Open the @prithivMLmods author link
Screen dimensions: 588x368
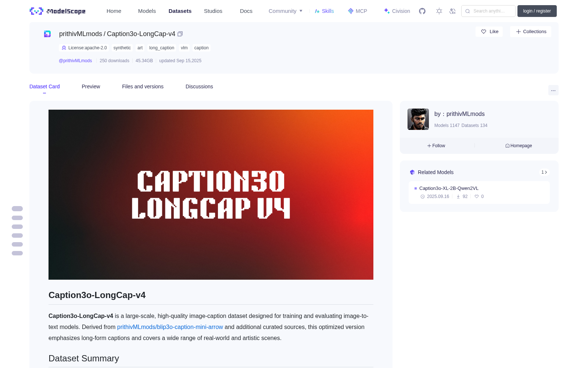coord(75,61)
